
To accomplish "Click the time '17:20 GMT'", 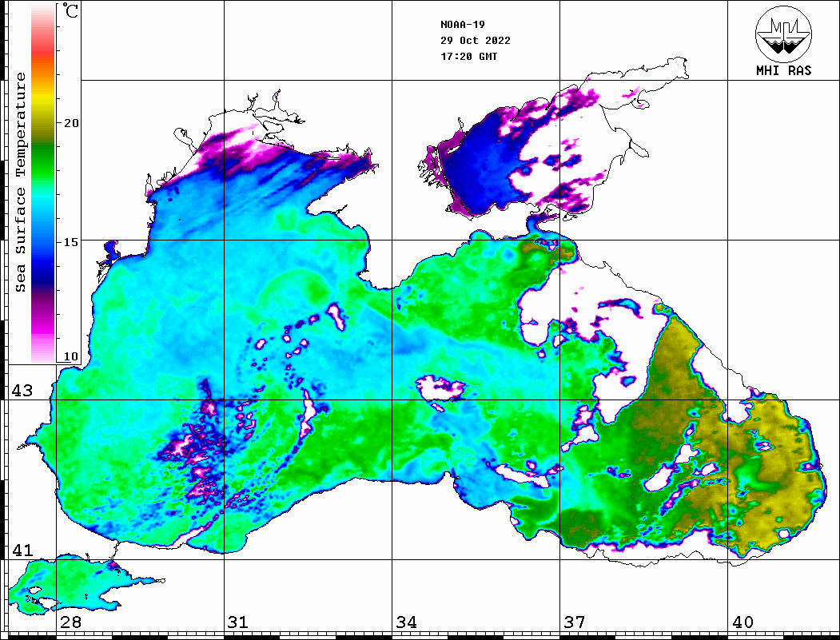I will tap(468, 56).
